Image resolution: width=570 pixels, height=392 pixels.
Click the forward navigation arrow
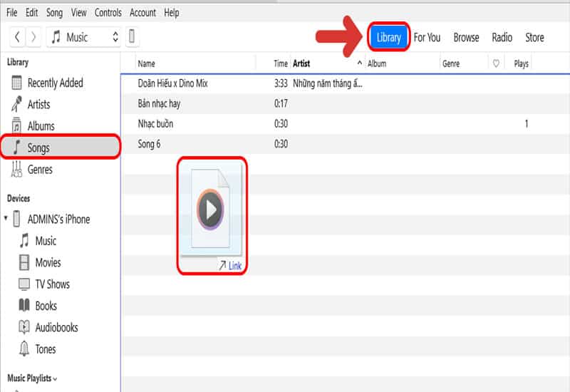[33, 37]
